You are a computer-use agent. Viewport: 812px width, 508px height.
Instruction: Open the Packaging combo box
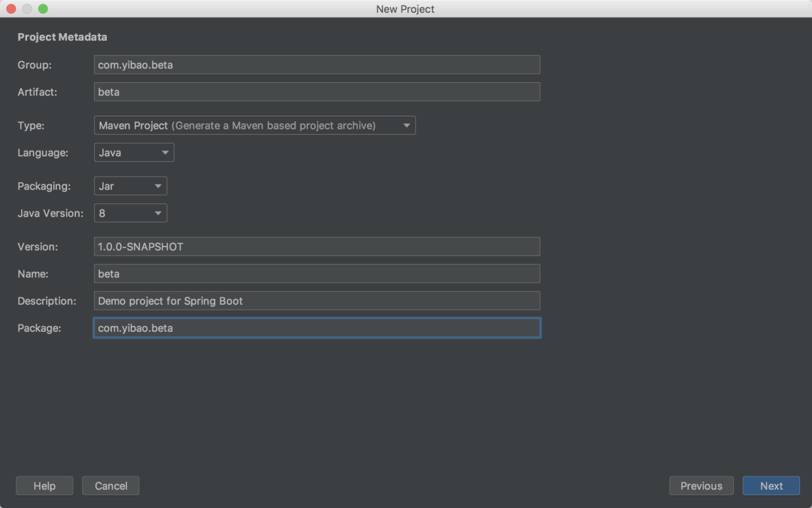tap(130, 186)
